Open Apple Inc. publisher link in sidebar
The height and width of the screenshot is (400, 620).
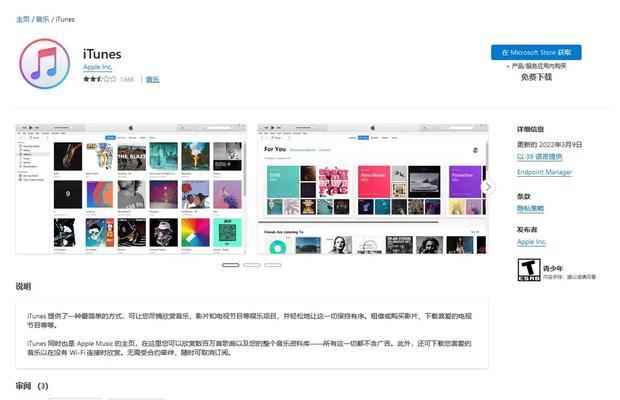531,242
